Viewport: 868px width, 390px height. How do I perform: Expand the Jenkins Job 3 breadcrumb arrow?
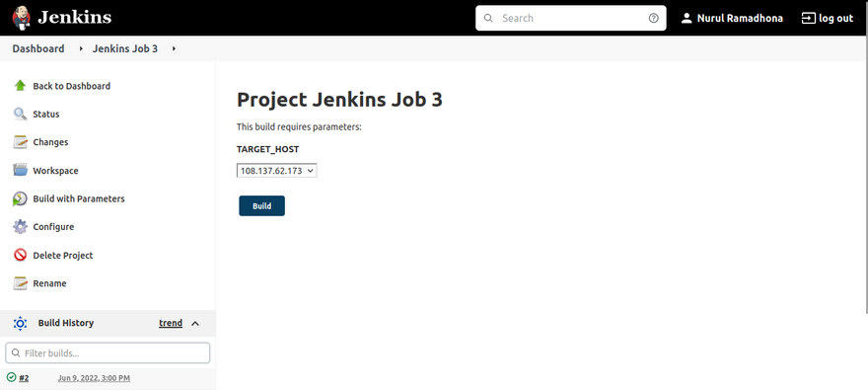coord(174,48)
